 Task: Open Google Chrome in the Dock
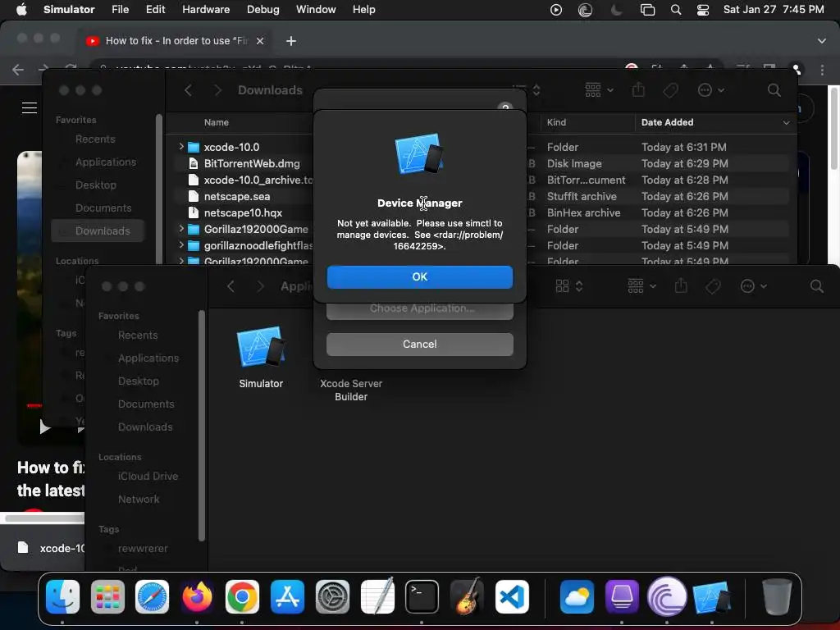coord(242,597)
